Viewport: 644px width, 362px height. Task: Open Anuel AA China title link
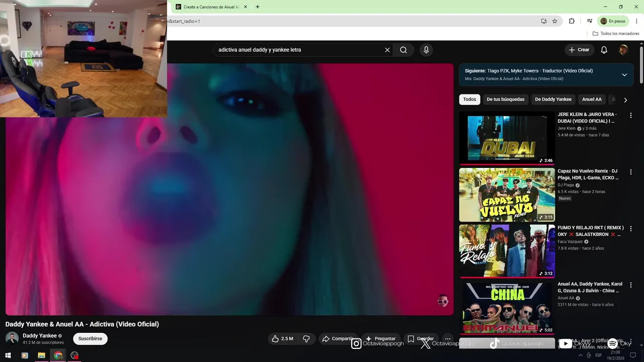590,288
